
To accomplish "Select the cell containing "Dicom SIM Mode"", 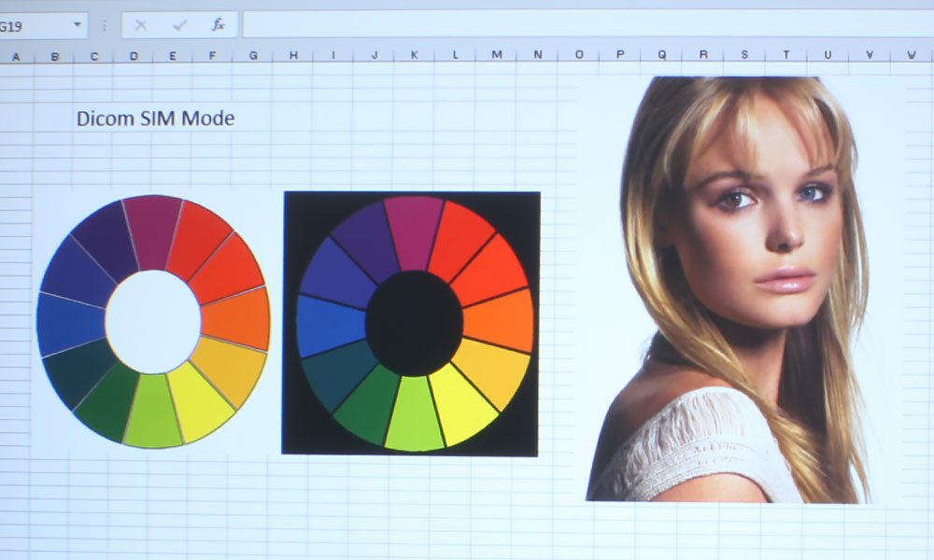I will pos(155,119).
